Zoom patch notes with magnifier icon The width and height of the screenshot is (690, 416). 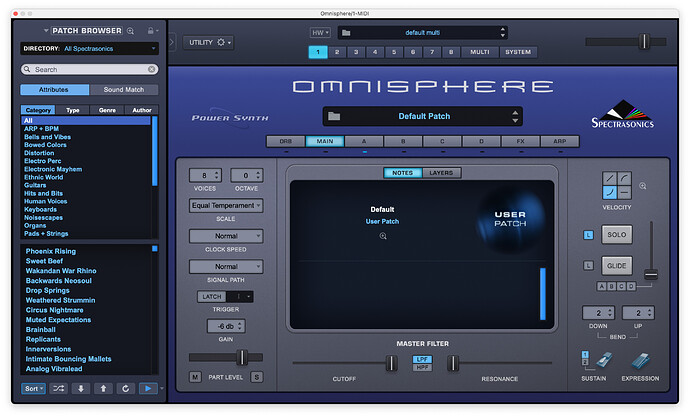(x=383, y=236)
